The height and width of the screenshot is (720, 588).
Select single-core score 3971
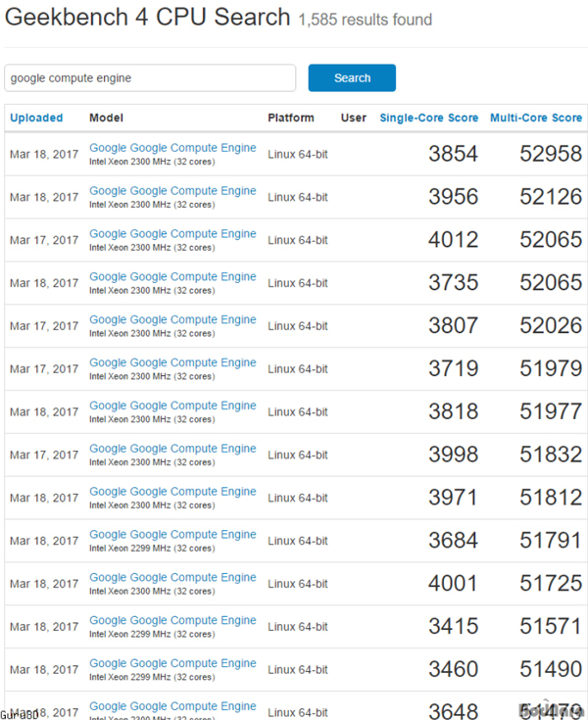pos(454,498)
